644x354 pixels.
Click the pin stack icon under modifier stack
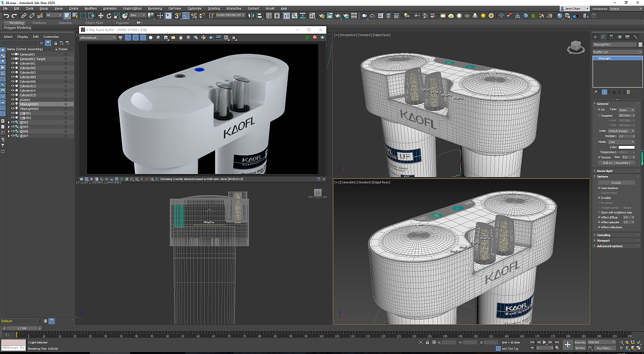(x=595, y=92)
